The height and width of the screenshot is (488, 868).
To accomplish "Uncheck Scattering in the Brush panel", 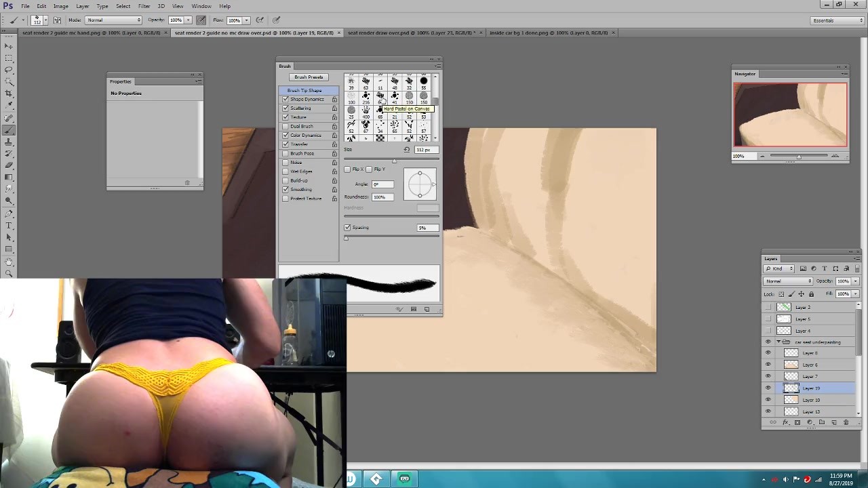I will 285,108.
